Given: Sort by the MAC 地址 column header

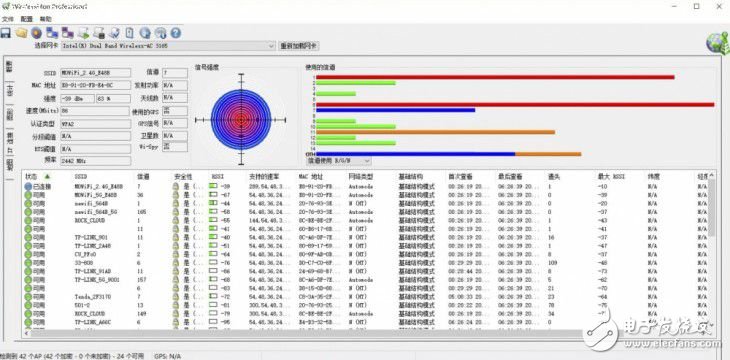Looking at the screenshot, I should [310, 177].
